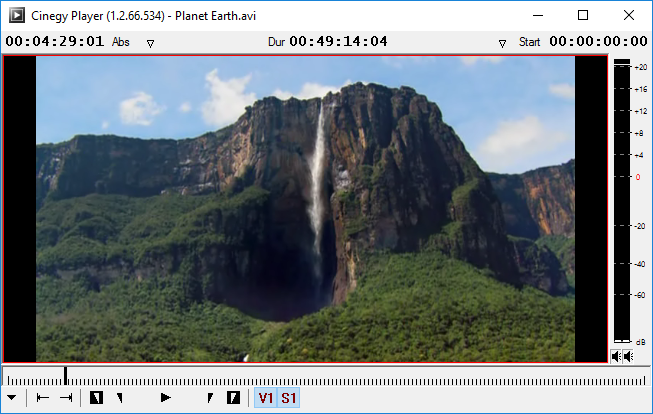
Task: Set the mark in point
Action: 96,398
